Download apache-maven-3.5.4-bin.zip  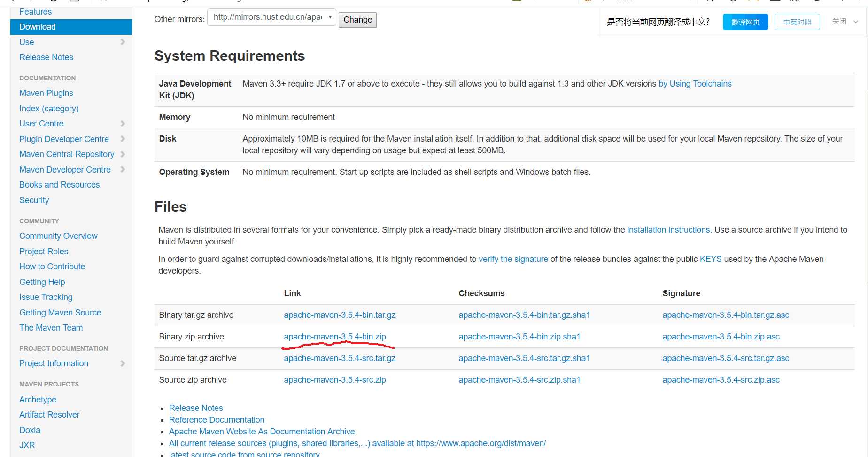335,337
